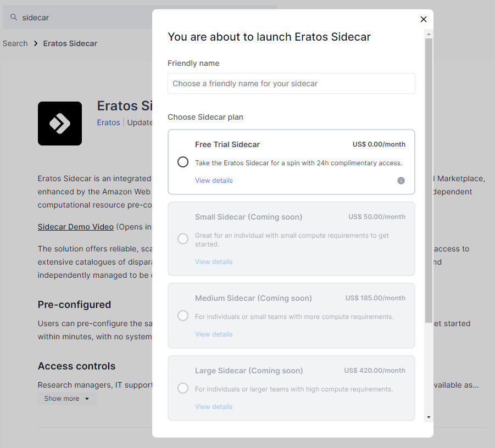Click the info icon in Free Trial card
Viewport: 495px width, 448px height.
coord(401,181)
